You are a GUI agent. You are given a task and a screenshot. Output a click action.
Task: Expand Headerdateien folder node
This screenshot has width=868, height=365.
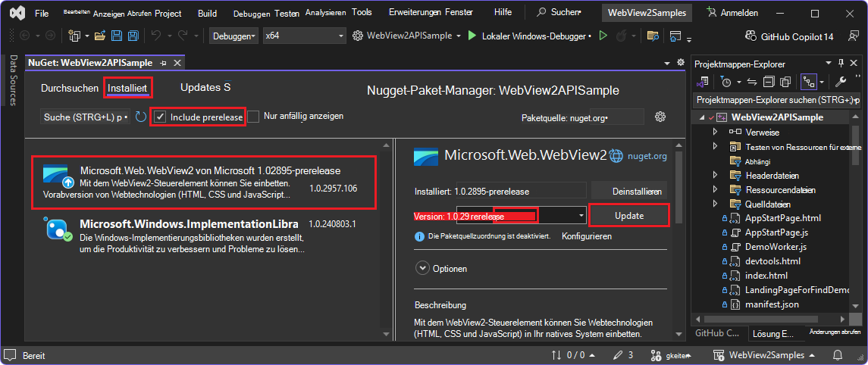[715, 176]
